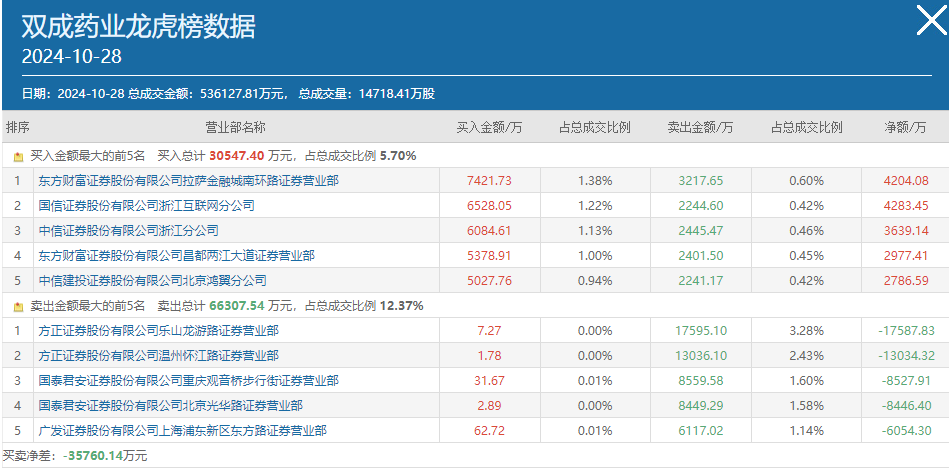The height and width of the screenshot is (472, 949).
Task: Select net amount -8446.40
Action: tap(906, 405)
